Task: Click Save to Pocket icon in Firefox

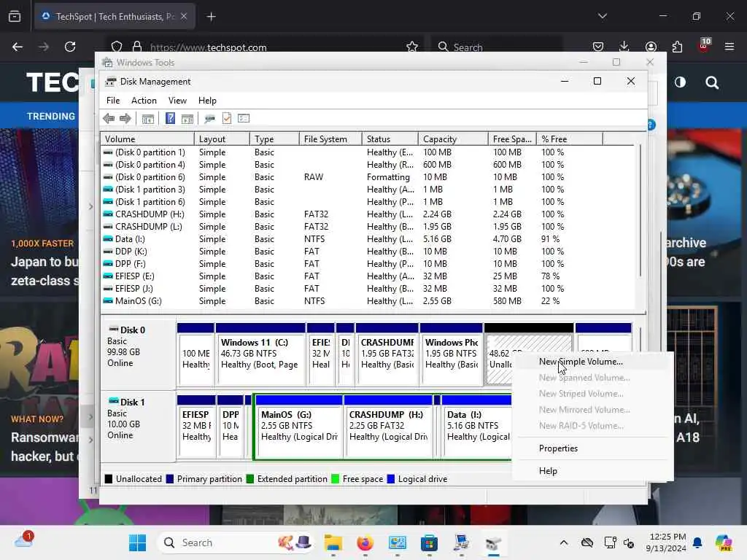Action: (x=598, y=47)
